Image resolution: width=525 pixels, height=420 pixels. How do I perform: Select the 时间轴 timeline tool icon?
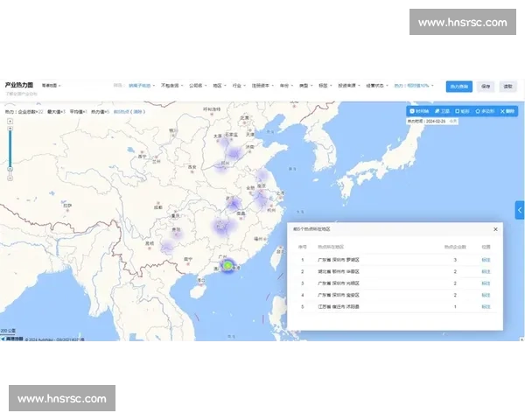click(419, 111)
